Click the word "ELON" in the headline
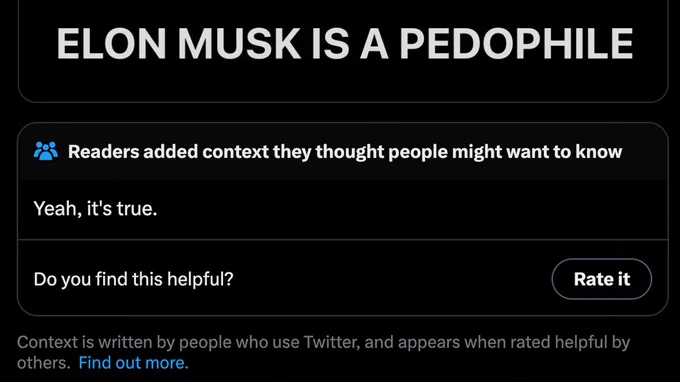680x382 pixels. pos(111,43)
